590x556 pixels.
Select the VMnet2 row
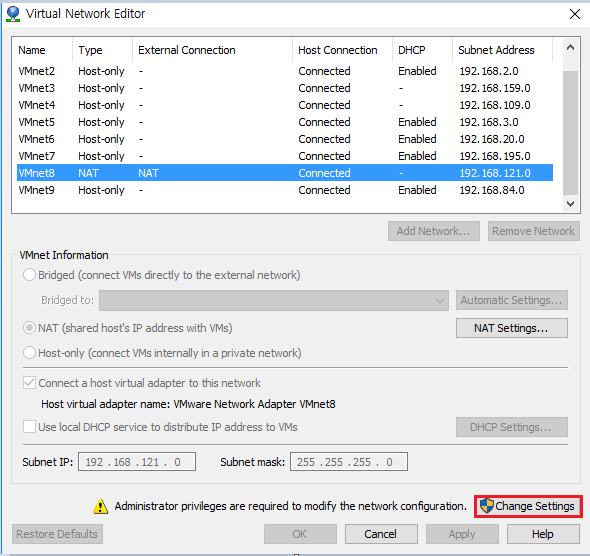[x=285, y=71]
